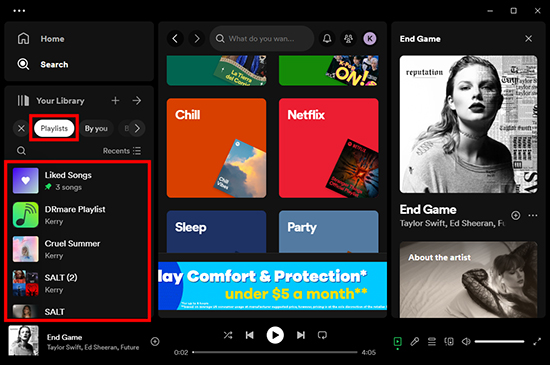Connect to a device
This screenshot has height=365, width=550.
[x=449, y=342]
